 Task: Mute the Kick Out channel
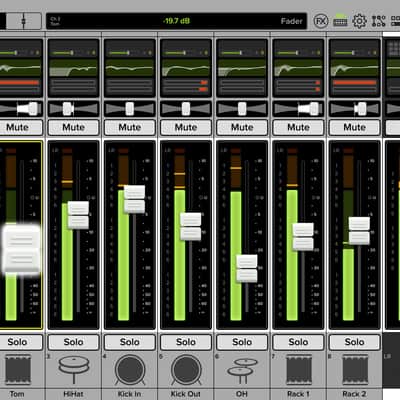click(186, 127)
